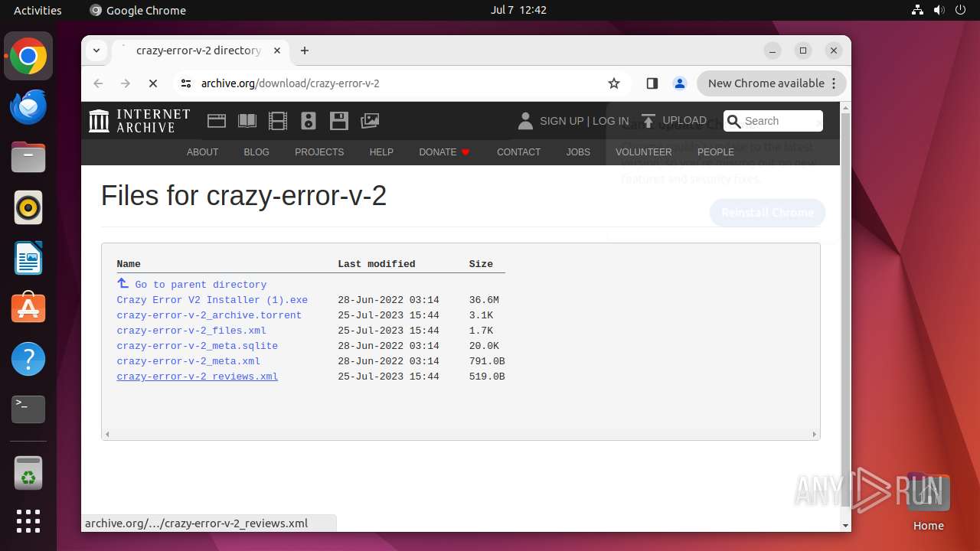This screenshot has width=980, height=551.
Task: Open Home folder desktop icon
Action: coord(928,502)
